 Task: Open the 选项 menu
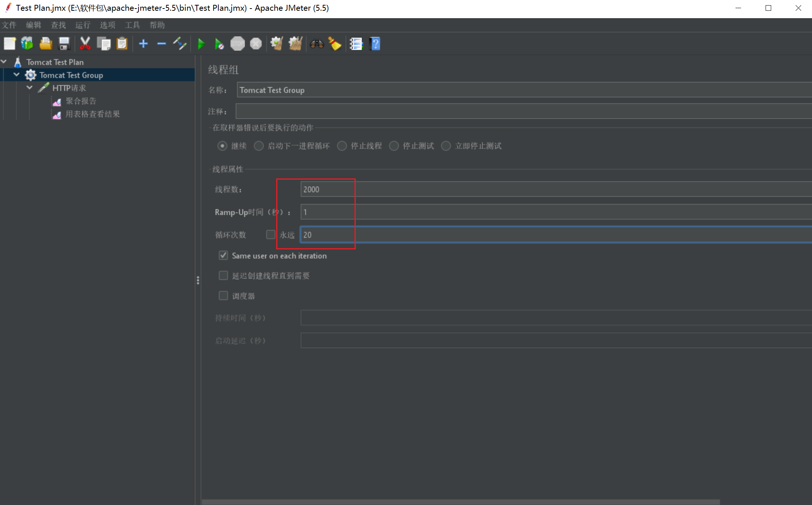[108, 25]
